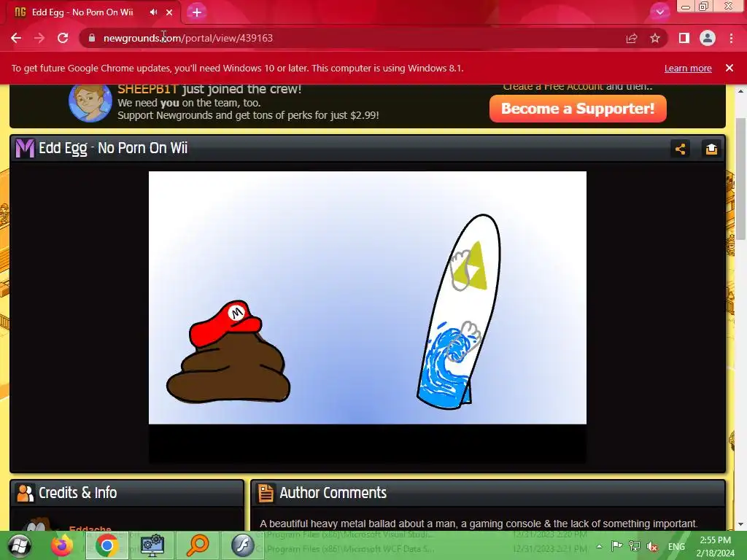Click the Author Comments header icon
This screenshot has height=560, width=747.
pyautogui.click(x=266, y=493)
